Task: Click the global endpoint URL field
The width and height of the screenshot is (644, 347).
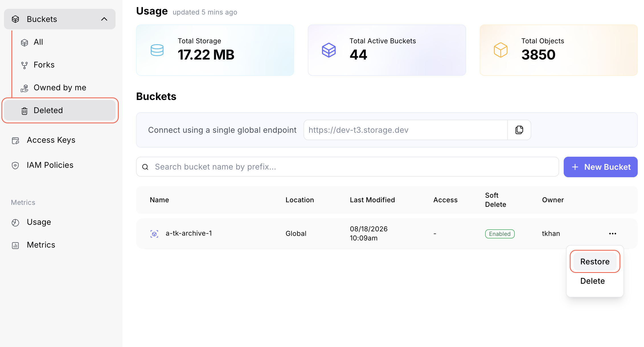Action: click(x=406, y=130)
